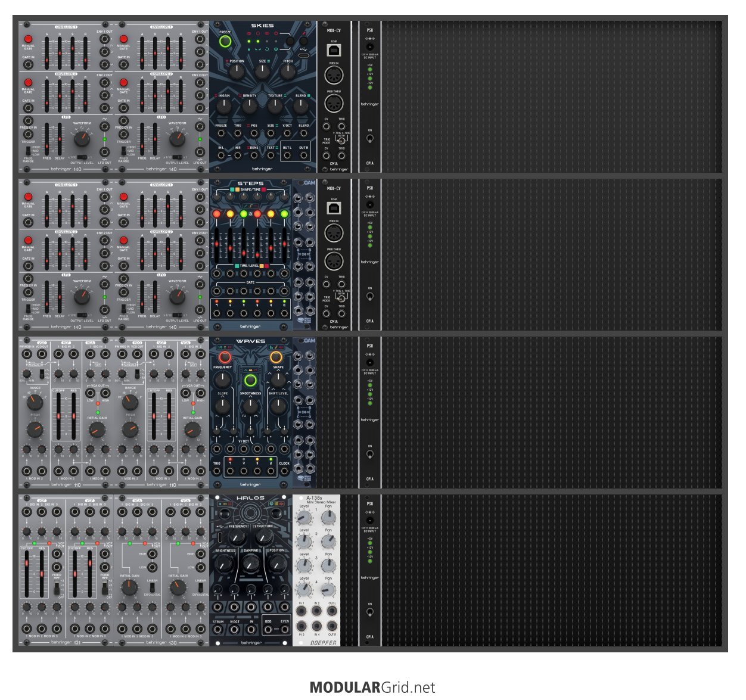Click the green ring button on Waves
The height and width of the screenshot is (700, 746).
250,381
